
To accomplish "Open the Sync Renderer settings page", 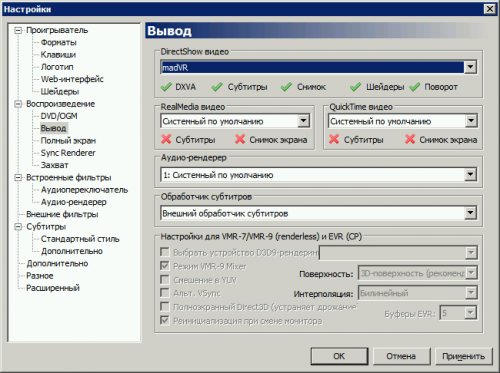I will [x=68, y=153].
